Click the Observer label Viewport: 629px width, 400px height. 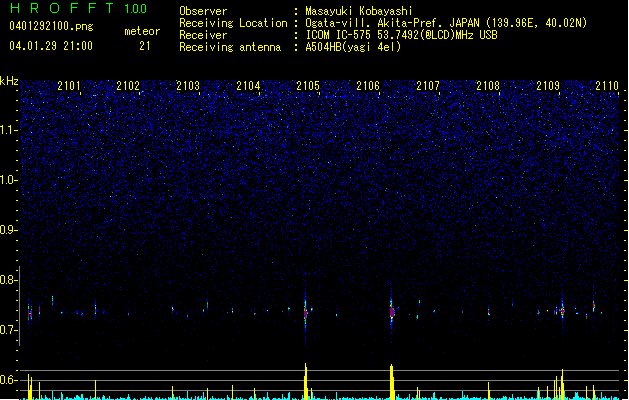point(203,11)
